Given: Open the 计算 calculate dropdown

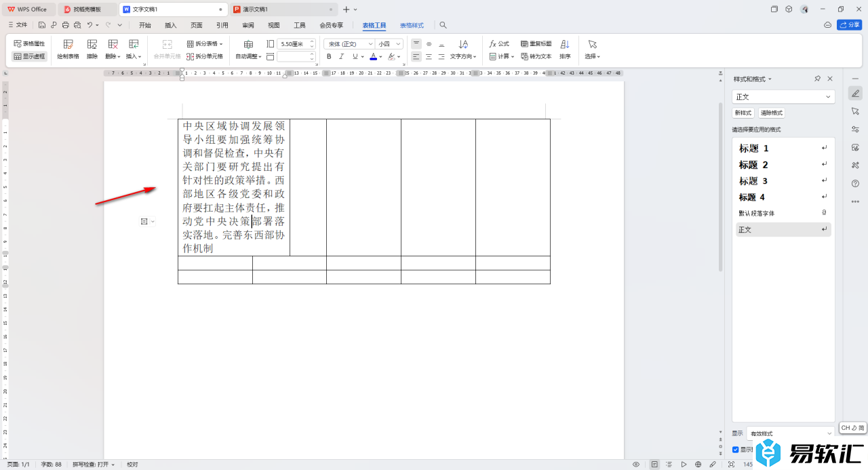Looking at the screenshot, I should pos(501,57).
